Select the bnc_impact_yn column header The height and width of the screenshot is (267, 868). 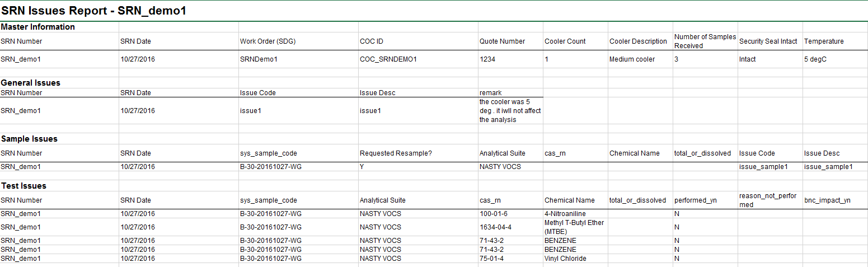827,200
